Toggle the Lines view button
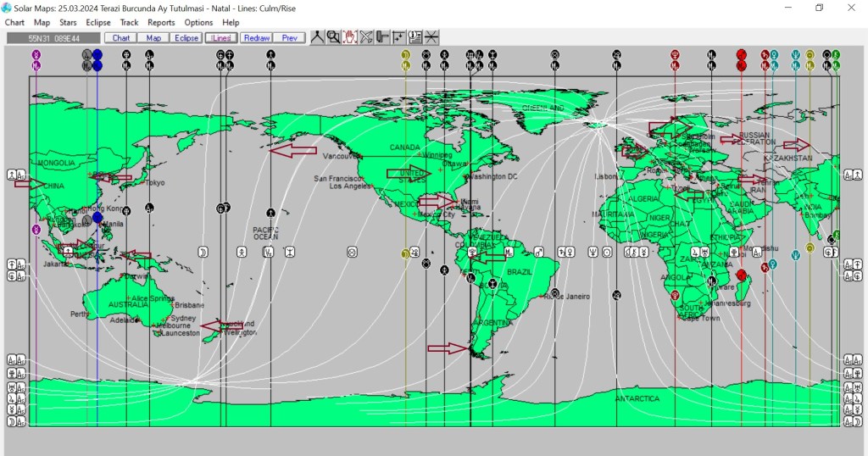This screenshot has height=456, width=868. (x=220, y=38)
